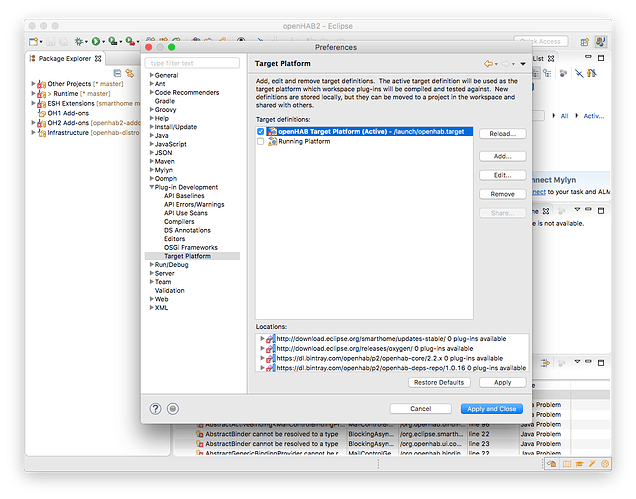
Task: Select API Baselines preference page
Action: tap(184, 195)
